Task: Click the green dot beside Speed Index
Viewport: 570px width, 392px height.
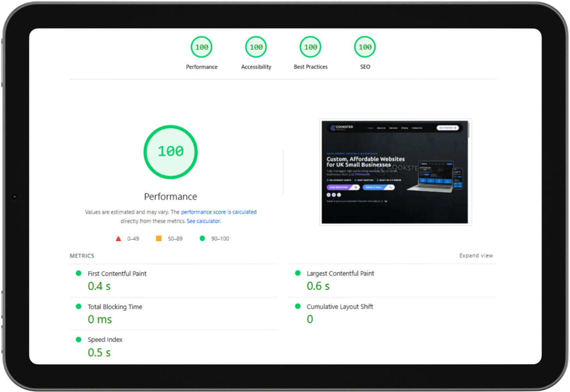Action: click(x=78, y=339)
